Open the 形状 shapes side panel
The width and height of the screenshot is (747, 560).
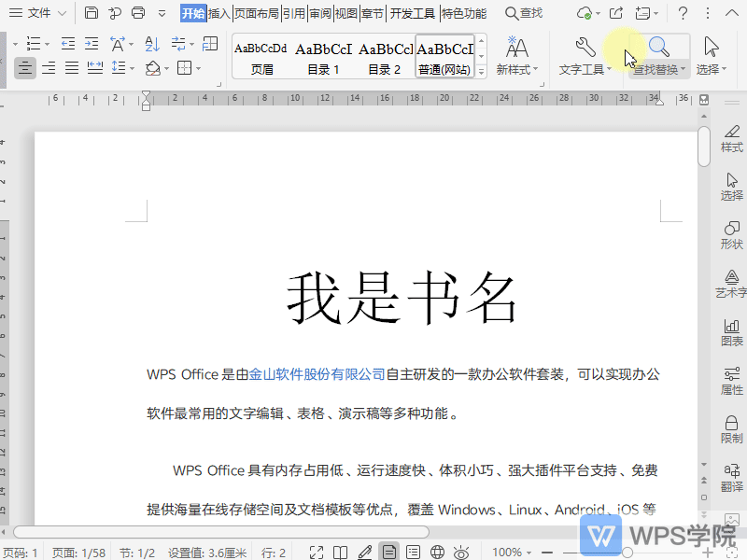click(732, 236)
